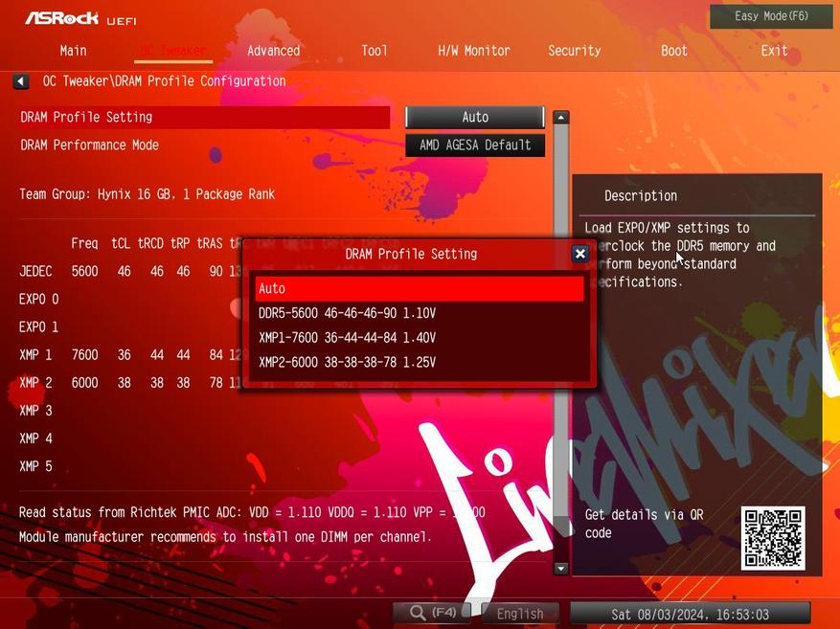Click the JEDEC frequency value 5600

(x=84, y=271)
